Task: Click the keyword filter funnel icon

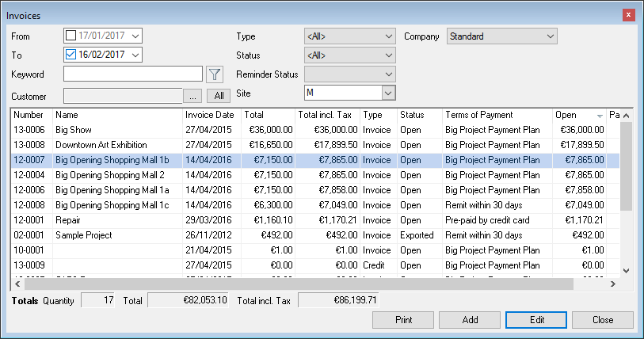Action: tap(214, 74)
